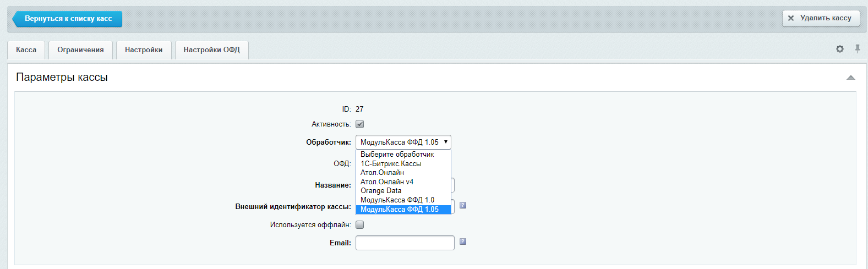The height and width of the screenshot is (269, 868).
Task: Switch to the Ограничения tab
Action: pyautogui.click(x=80, y=50)
